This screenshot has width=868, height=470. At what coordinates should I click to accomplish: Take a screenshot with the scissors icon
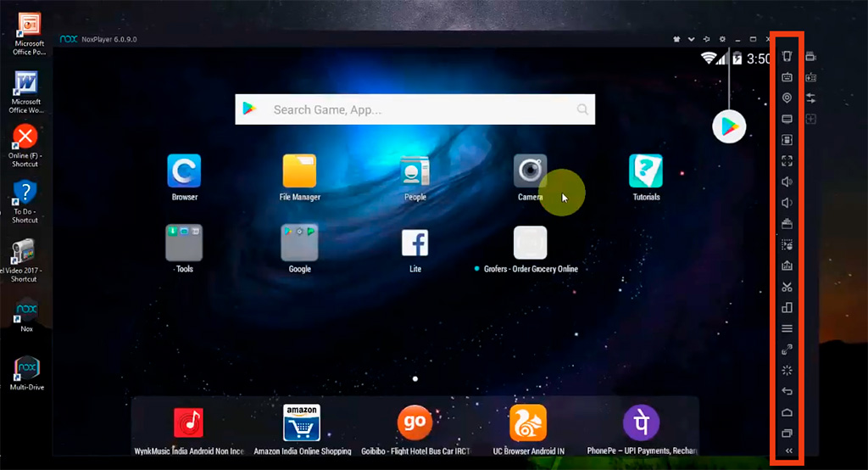[787, 287]
